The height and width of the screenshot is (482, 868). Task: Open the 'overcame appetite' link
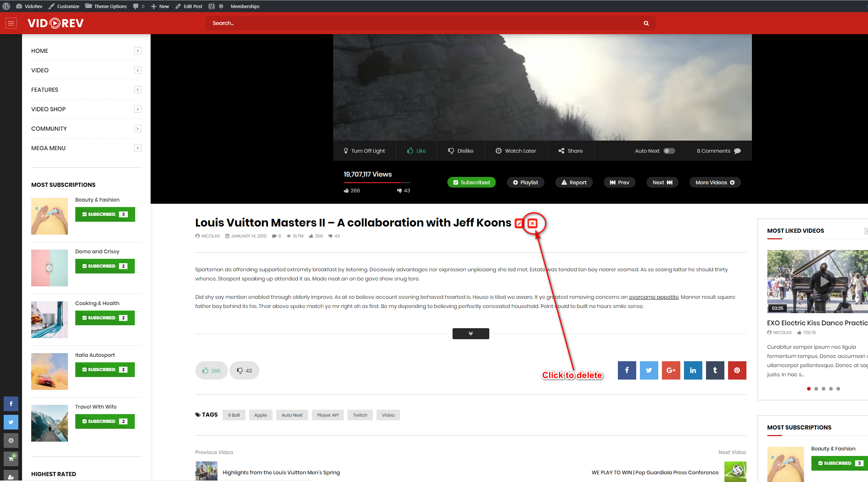[653, 297]
